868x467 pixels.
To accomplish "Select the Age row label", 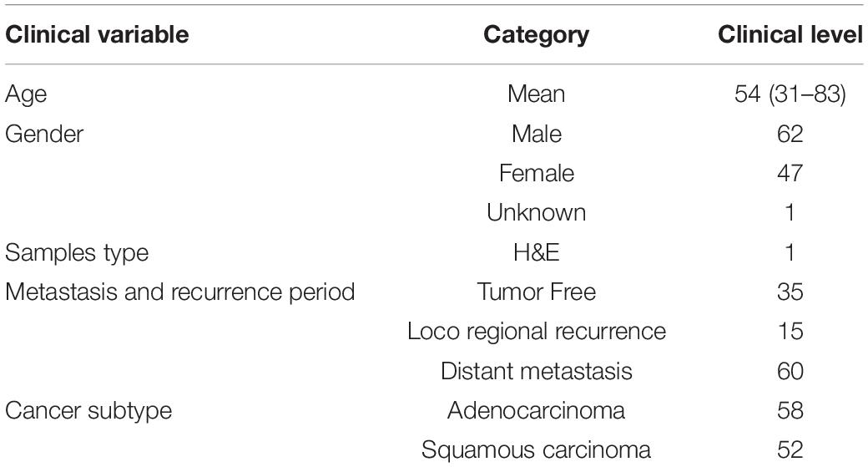I will pyautogui.click(x=26, y=94).
